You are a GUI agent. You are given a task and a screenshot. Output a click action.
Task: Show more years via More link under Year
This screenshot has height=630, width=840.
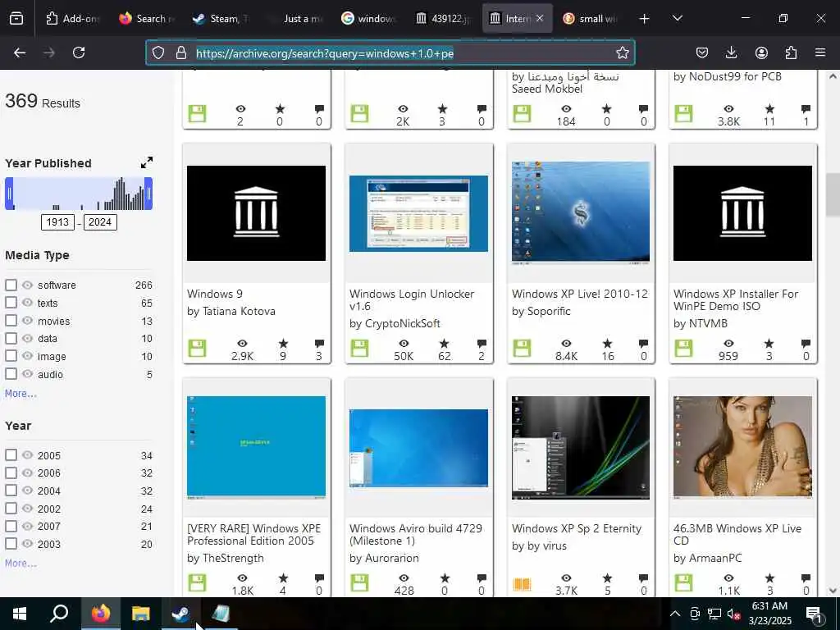[x=21, y=563]
